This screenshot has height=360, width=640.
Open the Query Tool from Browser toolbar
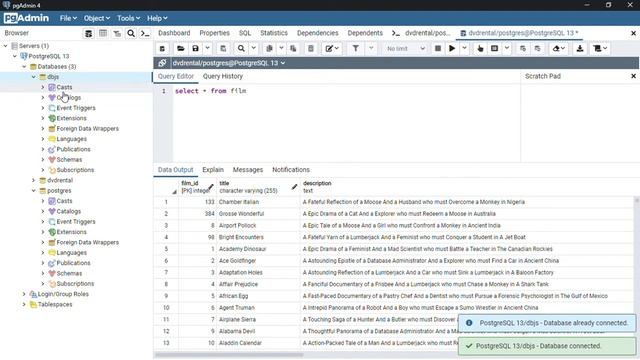tap(89, 33)
